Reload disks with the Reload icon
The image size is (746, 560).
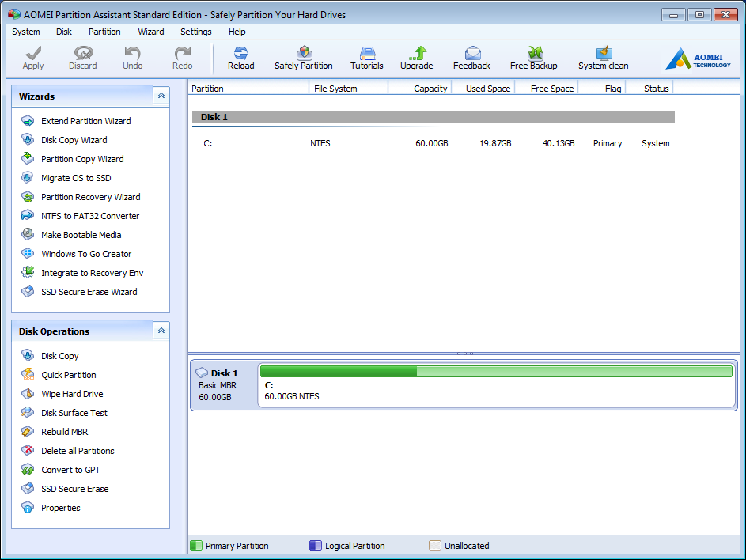[240, 53]
